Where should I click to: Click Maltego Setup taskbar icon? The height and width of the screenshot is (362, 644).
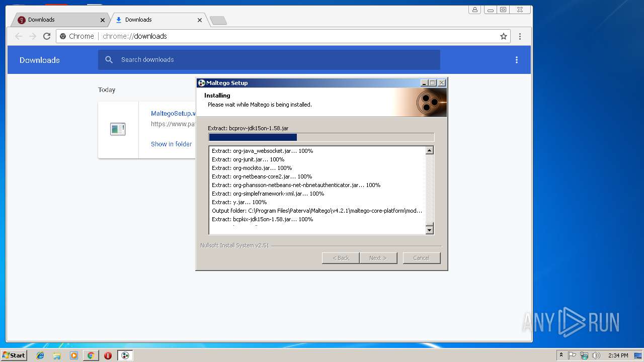coord(125,355)
